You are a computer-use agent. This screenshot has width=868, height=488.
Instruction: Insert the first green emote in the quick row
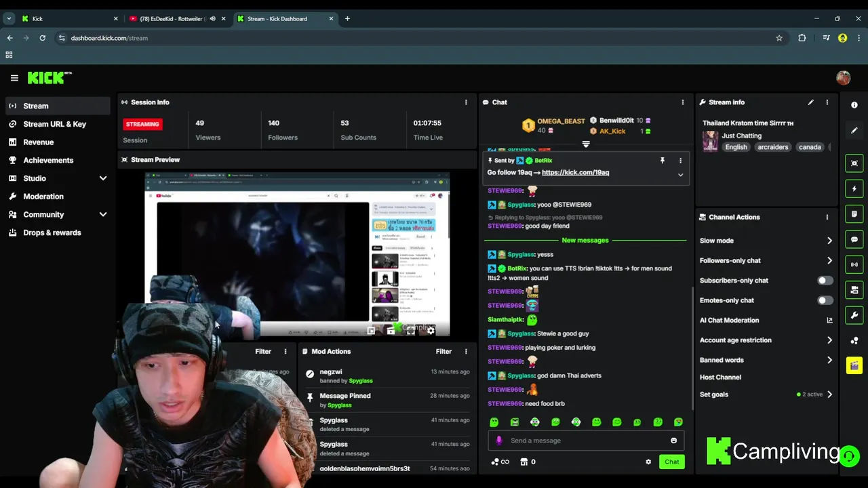(494, 422)
